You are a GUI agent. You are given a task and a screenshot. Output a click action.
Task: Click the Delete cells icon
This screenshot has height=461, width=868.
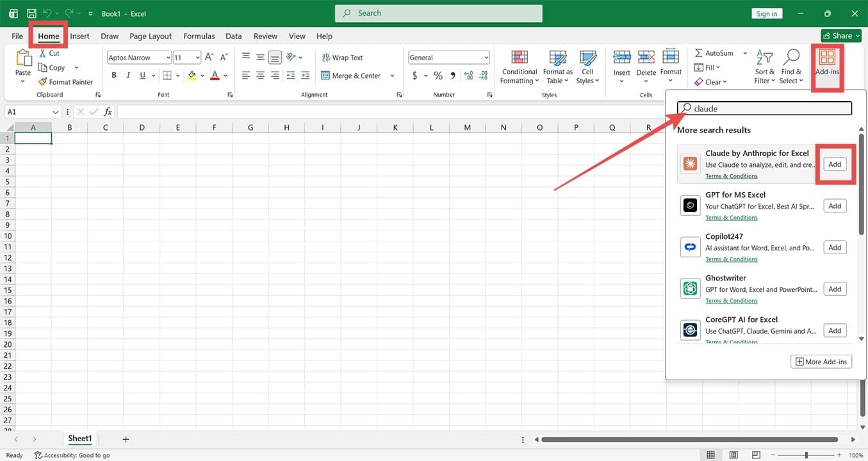point(646,58)
